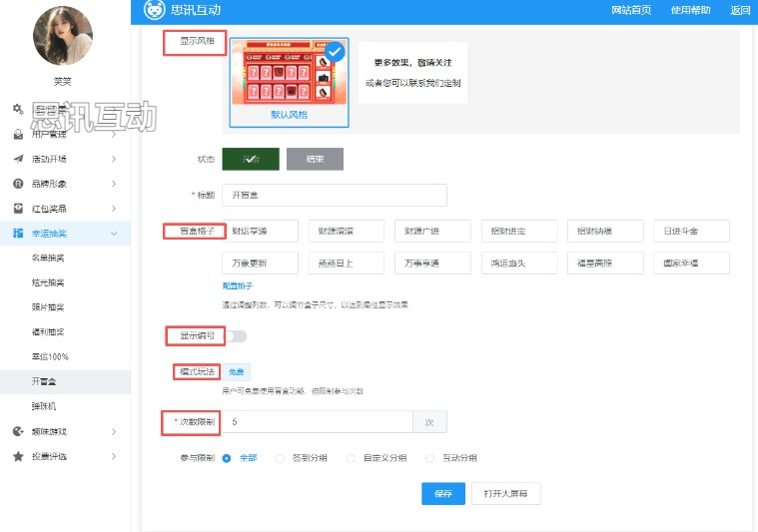Collapse the 幸运抽奖 menu chevron
Screen dimensions: 758x532
pos(114,234)
